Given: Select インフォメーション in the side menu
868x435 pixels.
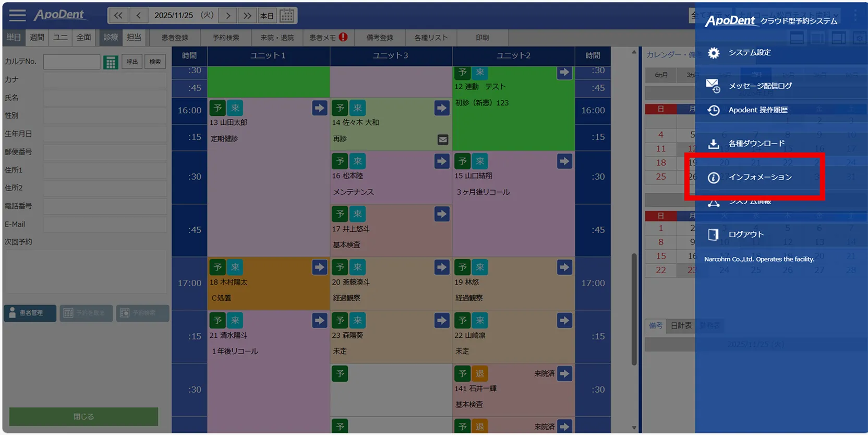Looking at the screenshot, I should tap(759, 178).
